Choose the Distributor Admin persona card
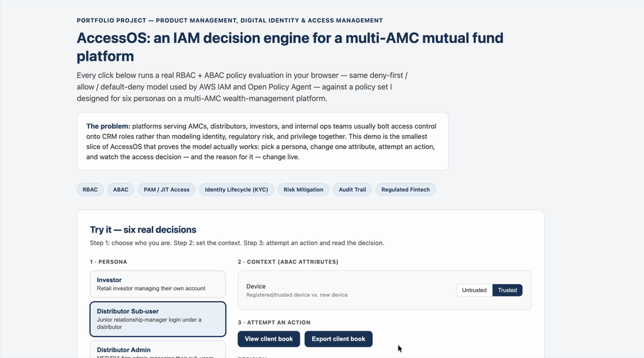The width and height of the screenshot is (644, 358). click(158, 349)
